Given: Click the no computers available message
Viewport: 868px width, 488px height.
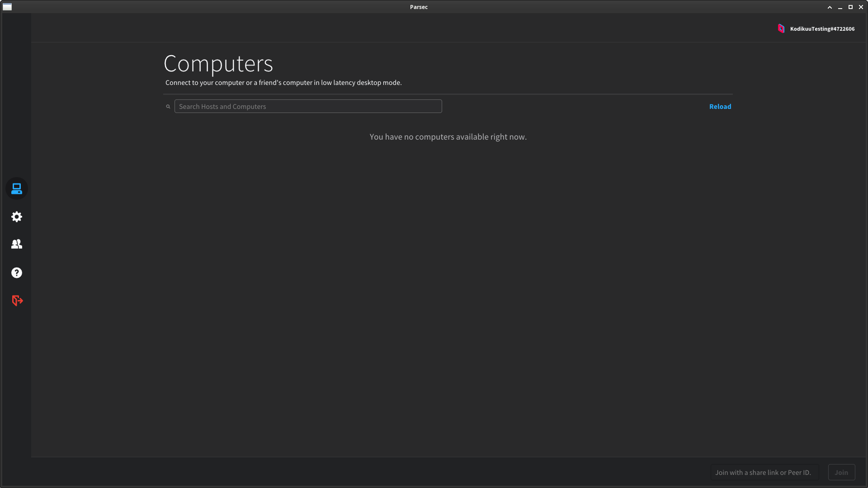Looking at the screenshot, I should (448, 137).
